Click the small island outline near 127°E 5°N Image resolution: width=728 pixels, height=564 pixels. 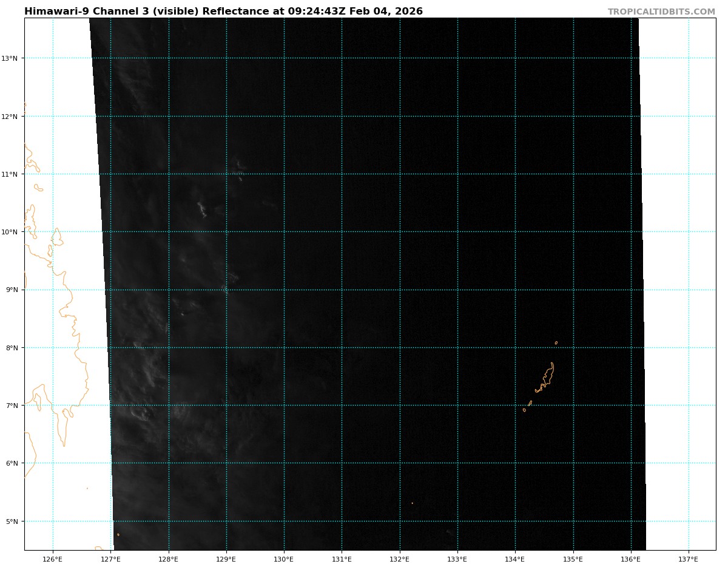pyautogui.click(x=118, y=534)
